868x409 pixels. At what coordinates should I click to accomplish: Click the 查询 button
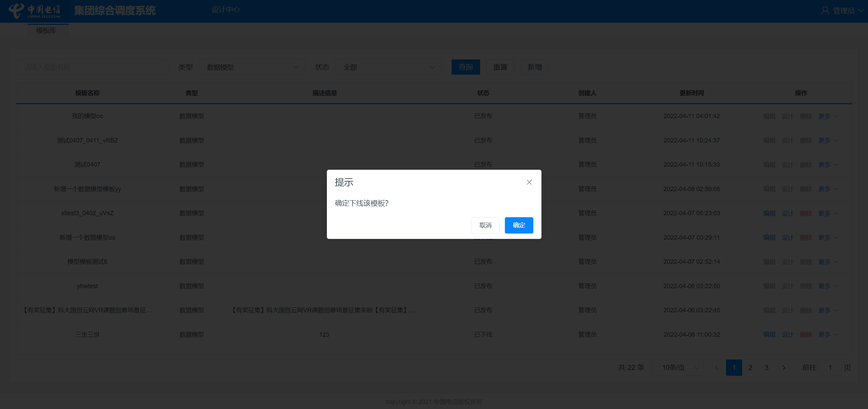466,67
